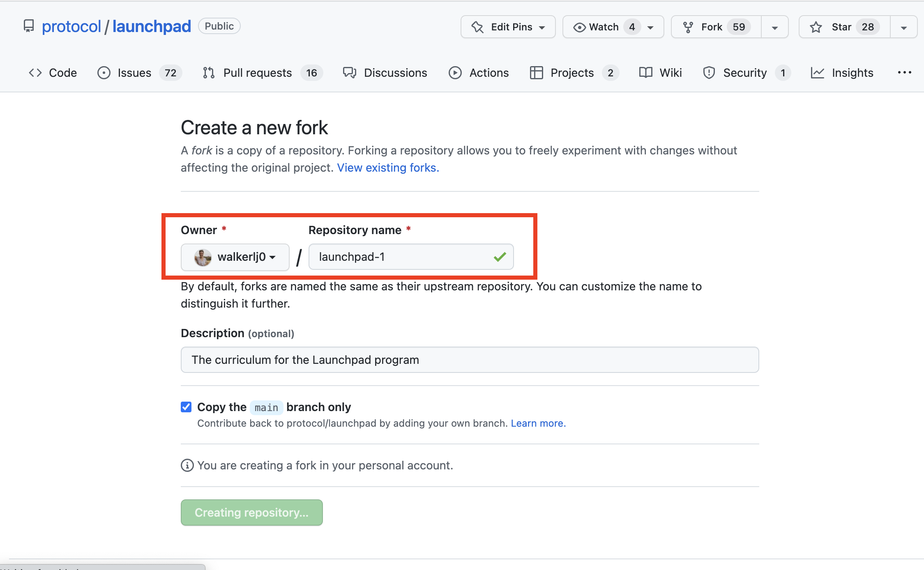Go to the Pull requests tab

(x=263, y=73)
